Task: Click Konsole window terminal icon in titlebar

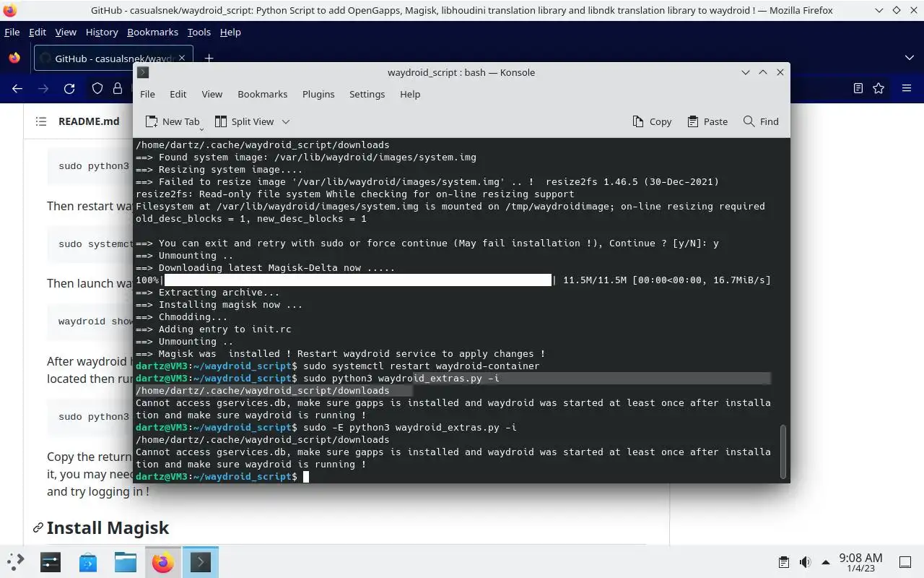Action: (x=143, y=72)
